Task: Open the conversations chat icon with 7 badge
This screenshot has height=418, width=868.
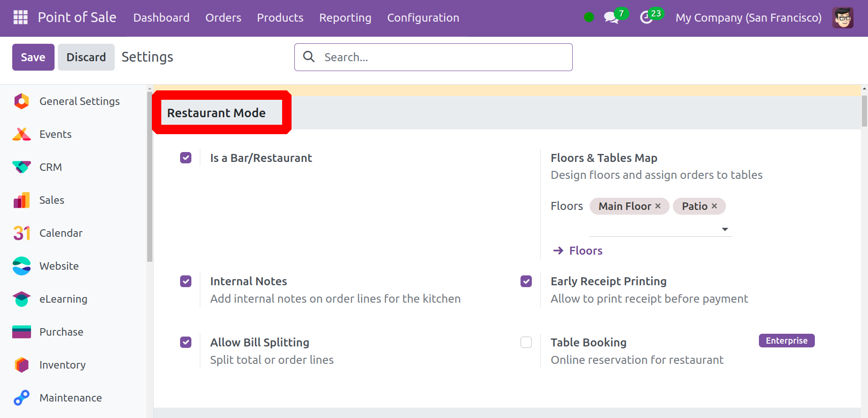Action: [x=611, y=18]
